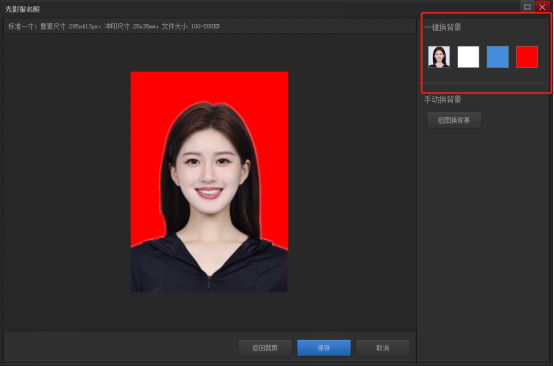Apply the red background swatch
Viewport: 554px width, 366px height.
pyautogui.click(x=527, y=57)
